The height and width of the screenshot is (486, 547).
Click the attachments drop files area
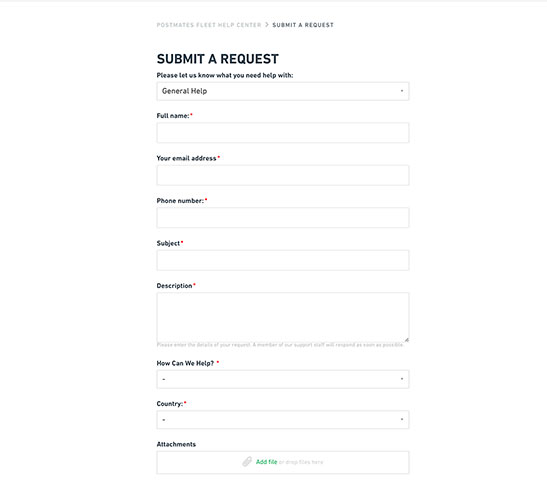tap(283, 463)
